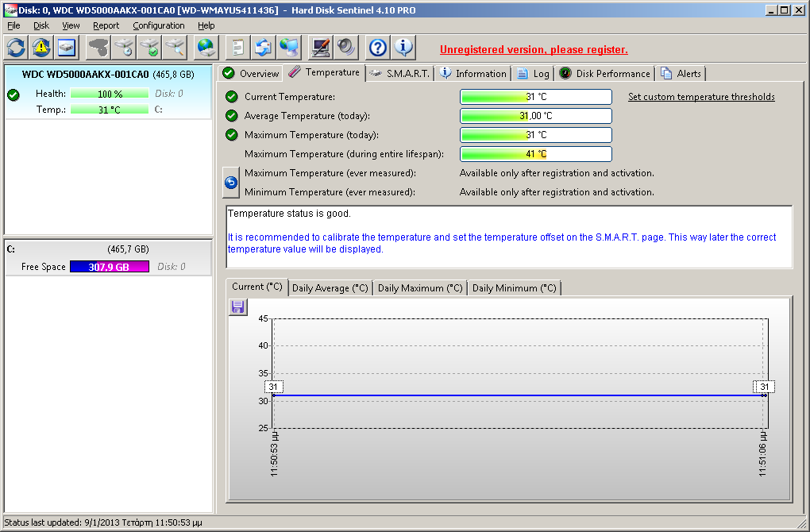Click the Unregistered version, please register link
810x532 pixels.
click(x=534, y=49)
